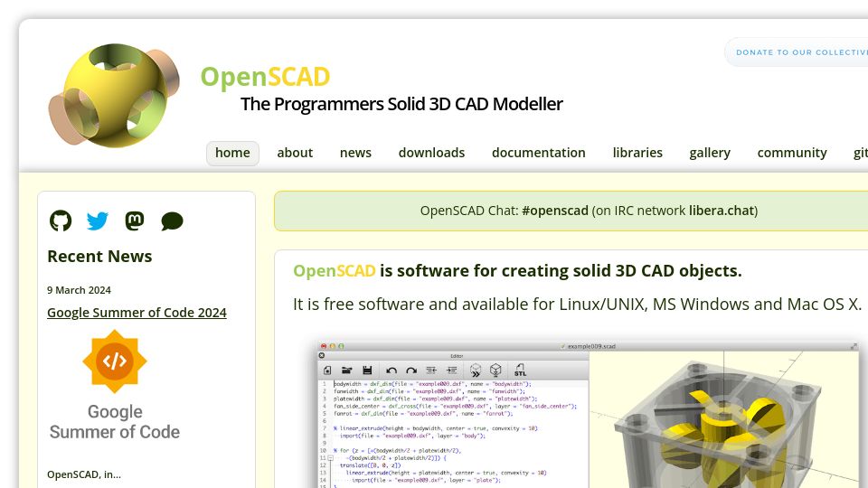Screen dimensions: 868x488
Task: Open the community page
Action: tap(792, 153)
